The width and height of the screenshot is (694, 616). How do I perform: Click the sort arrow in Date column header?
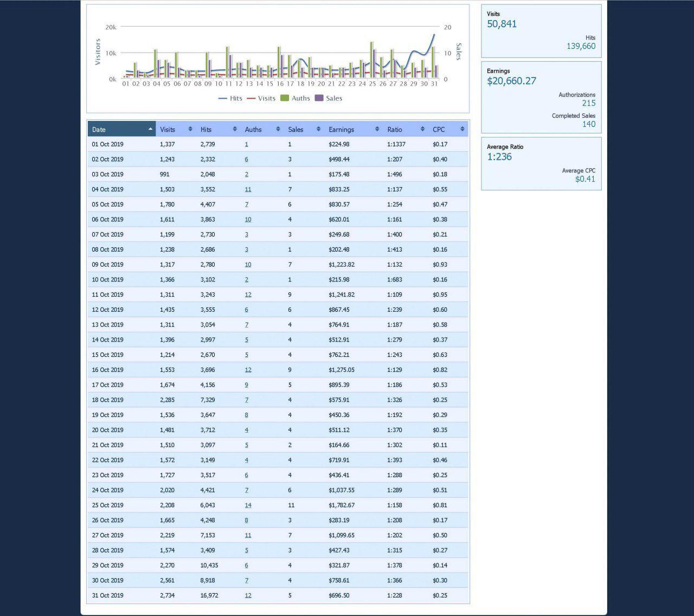150,129
